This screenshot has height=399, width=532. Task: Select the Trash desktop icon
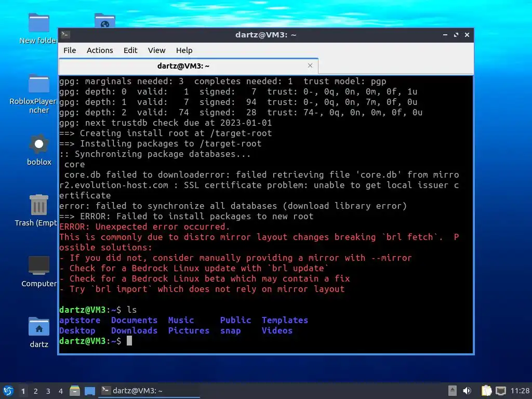[x=38, y=210]
